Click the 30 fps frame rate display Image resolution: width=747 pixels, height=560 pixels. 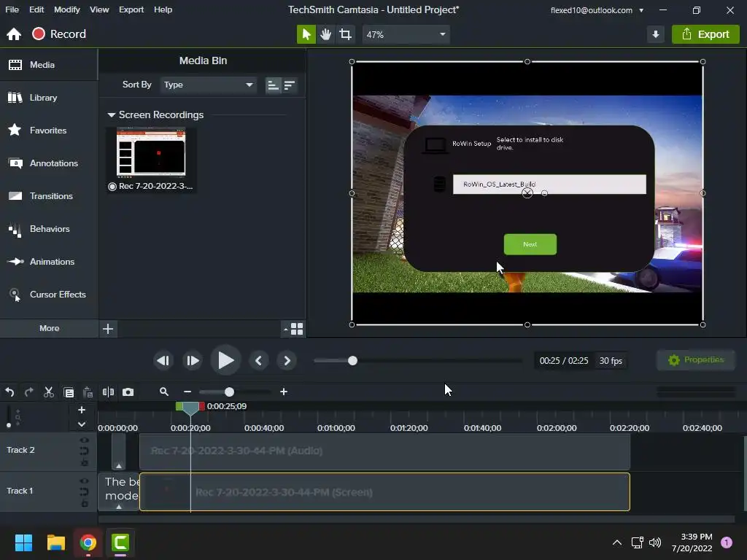(611, 360)
